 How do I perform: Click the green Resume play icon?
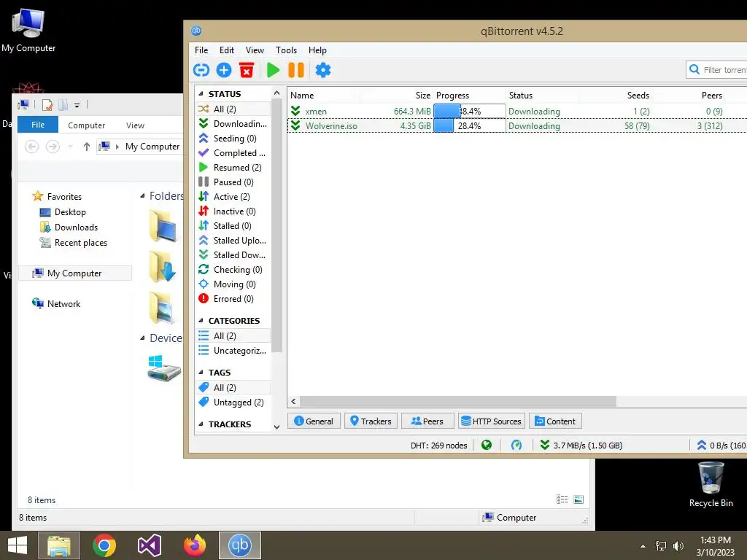(273, 70)
